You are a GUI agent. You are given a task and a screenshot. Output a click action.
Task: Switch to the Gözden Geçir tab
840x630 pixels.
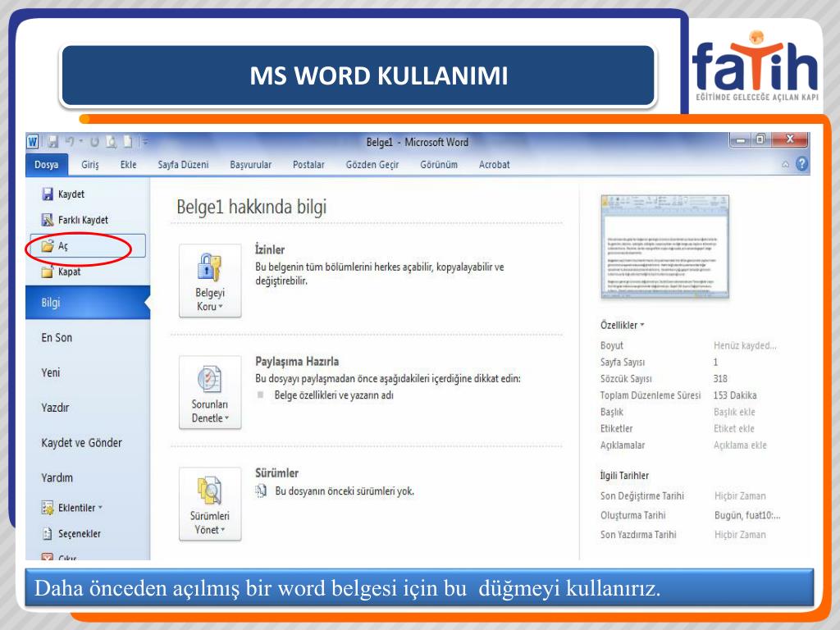[372, 164]
